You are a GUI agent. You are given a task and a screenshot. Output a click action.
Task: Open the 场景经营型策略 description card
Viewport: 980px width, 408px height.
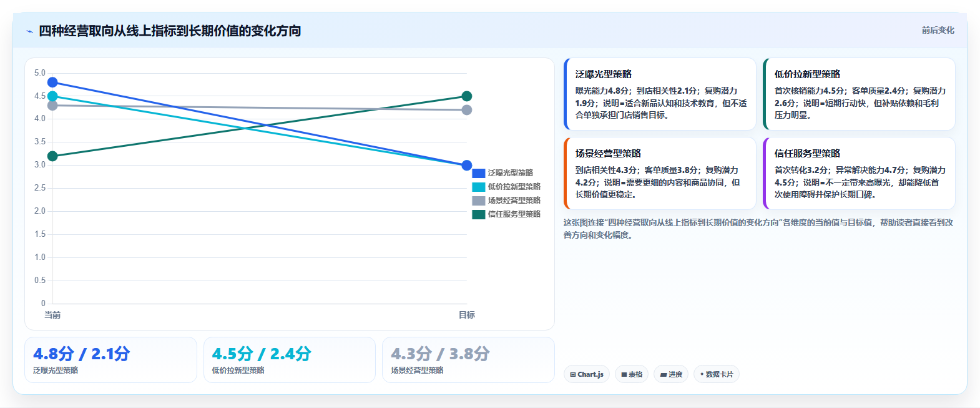pyautogui.click(x=660, y=174)
